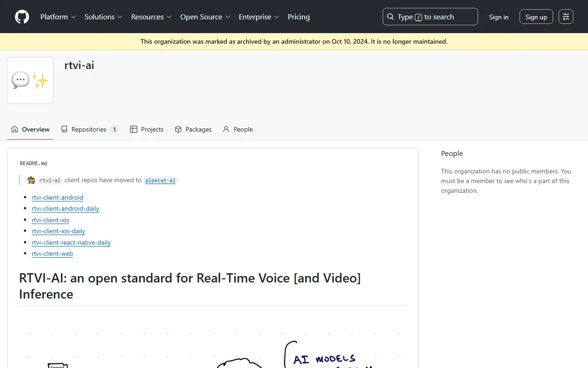Open the Pricing page
The width and height of the screenshot is (588, 368).
tap(299, 17)
